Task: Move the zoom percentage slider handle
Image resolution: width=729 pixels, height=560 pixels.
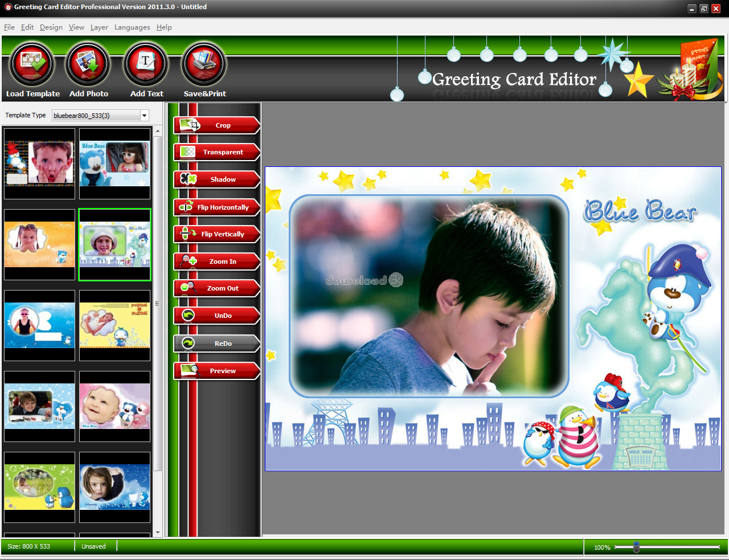Action: pyautogui.click(x=636, y=547)
